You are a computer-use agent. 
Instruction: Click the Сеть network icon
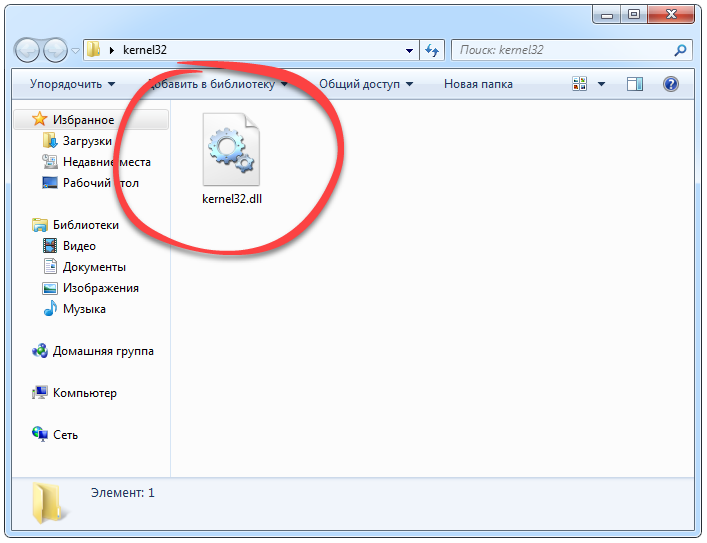click(40, 434)
